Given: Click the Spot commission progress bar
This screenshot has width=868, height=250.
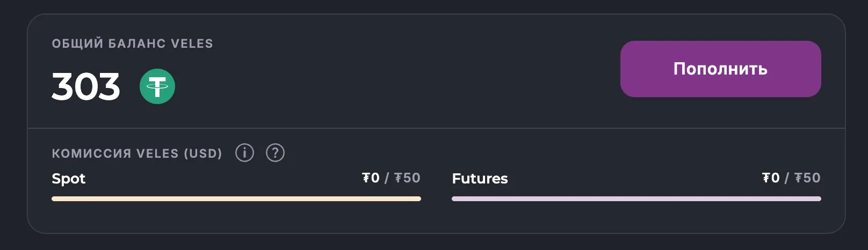Looking at the screenshot, I should click(236, 199).
